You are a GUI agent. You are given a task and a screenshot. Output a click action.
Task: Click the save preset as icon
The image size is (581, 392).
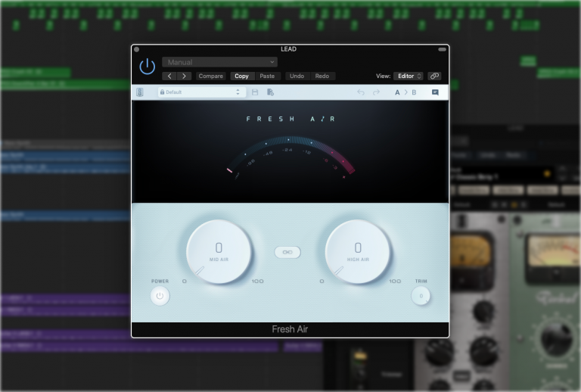[x=270, y=92]
